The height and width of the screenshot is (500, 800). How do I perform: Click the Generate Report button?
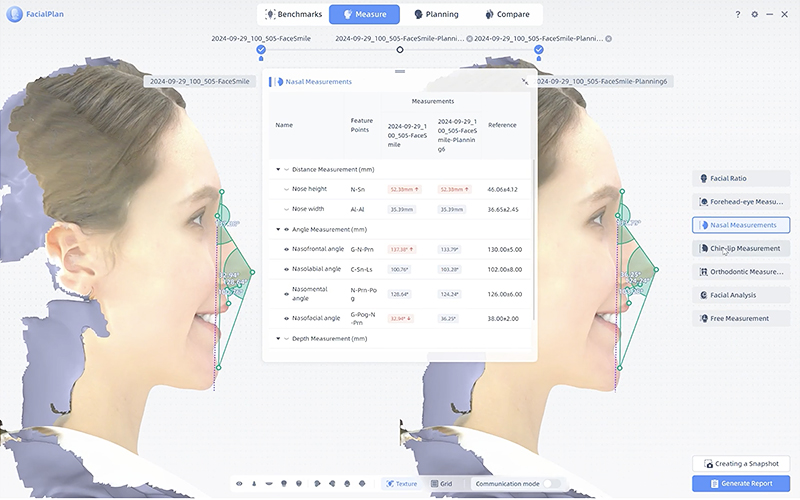pyautogui.click(x=741, y=483)
